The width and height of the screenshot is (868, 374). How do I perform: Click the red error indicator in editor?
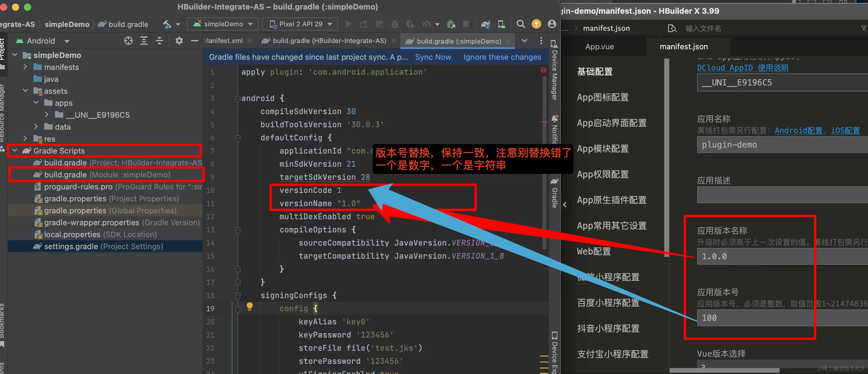point(544,70)
